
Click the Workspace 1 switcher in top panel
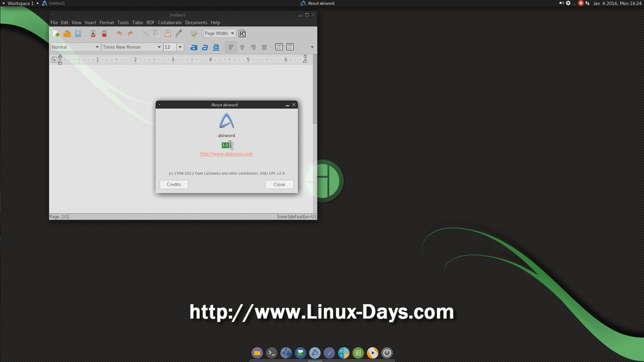pyautogui.click(x=20, y=3)
